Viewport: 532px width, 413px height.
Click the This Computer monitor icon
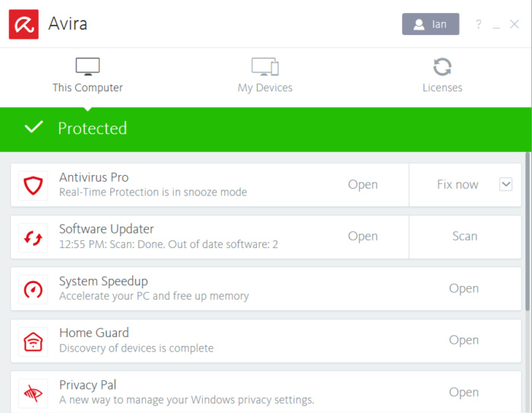coord(87,66)
